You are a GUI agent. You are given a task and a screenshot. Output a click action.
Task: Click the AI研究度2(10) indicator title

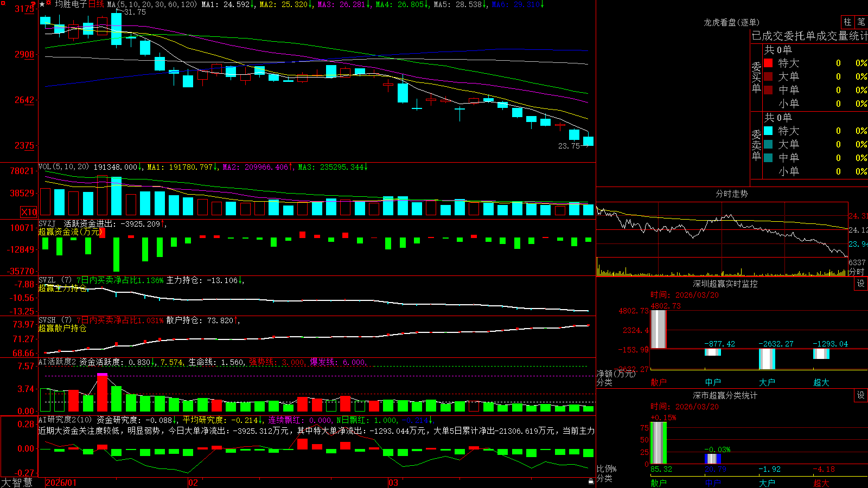click(65, 420)
